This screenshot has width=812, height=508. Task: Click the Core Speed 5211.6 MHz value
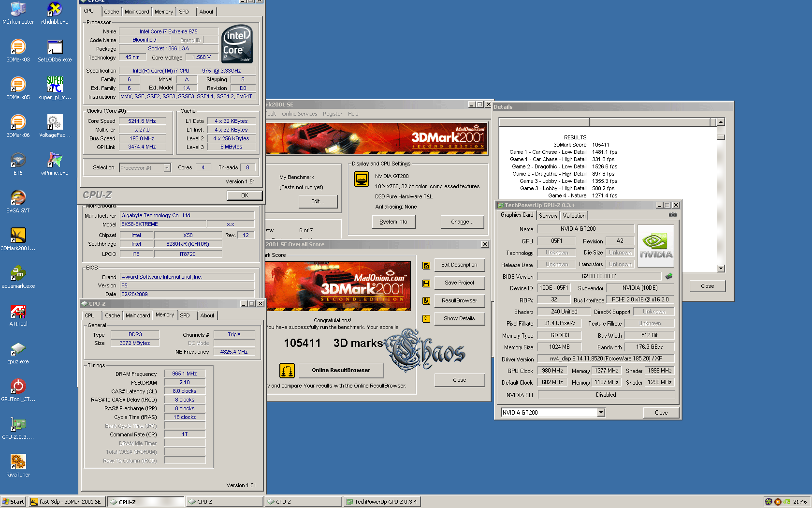(x=142, y=121)
